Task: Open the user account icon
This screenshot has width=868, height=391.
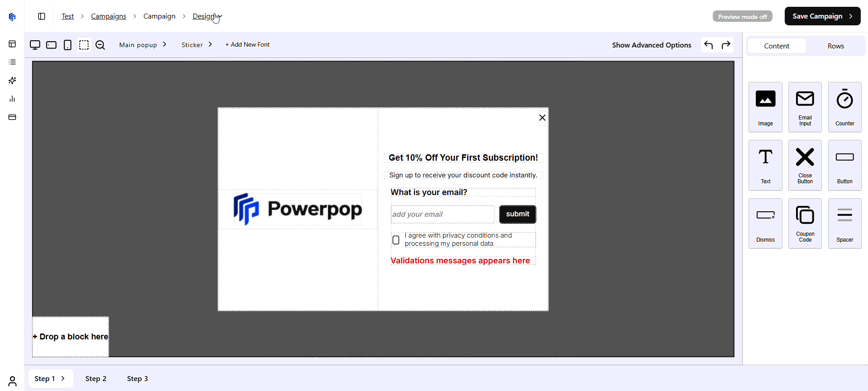Action: (x=12, y=381)
